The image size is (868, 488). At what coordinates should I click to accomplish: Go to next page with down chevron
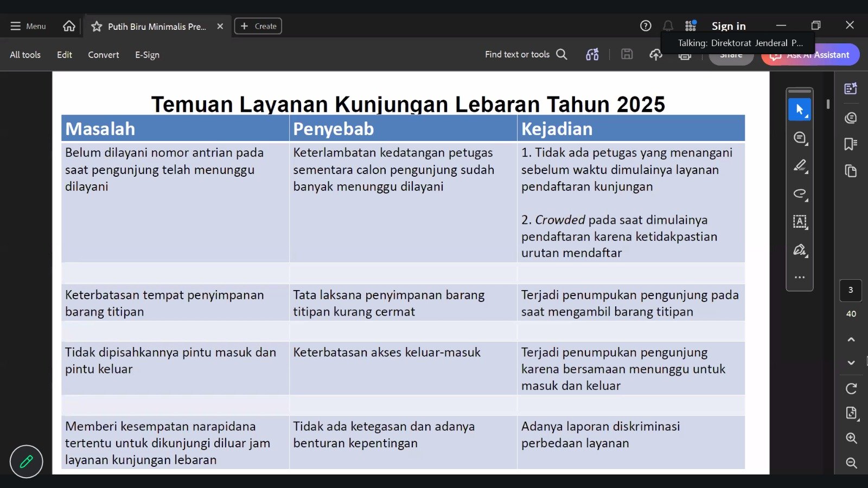tap(851, 363)
